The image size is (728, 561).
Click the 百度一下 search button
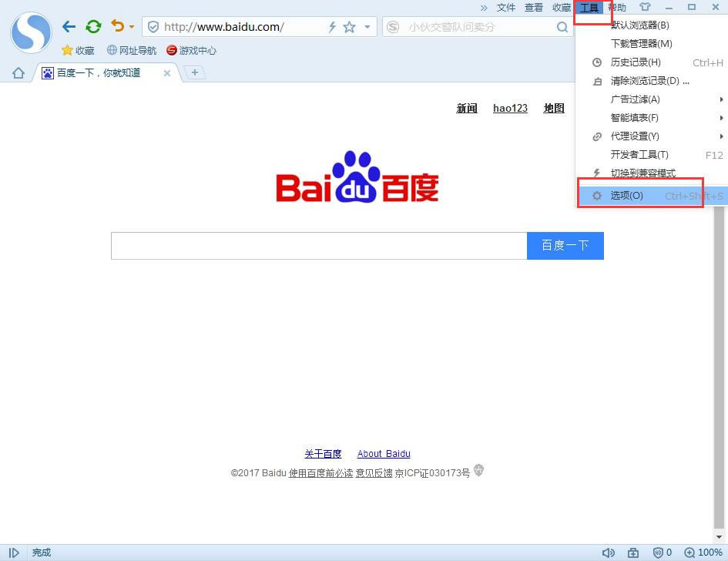click(565, 246)
